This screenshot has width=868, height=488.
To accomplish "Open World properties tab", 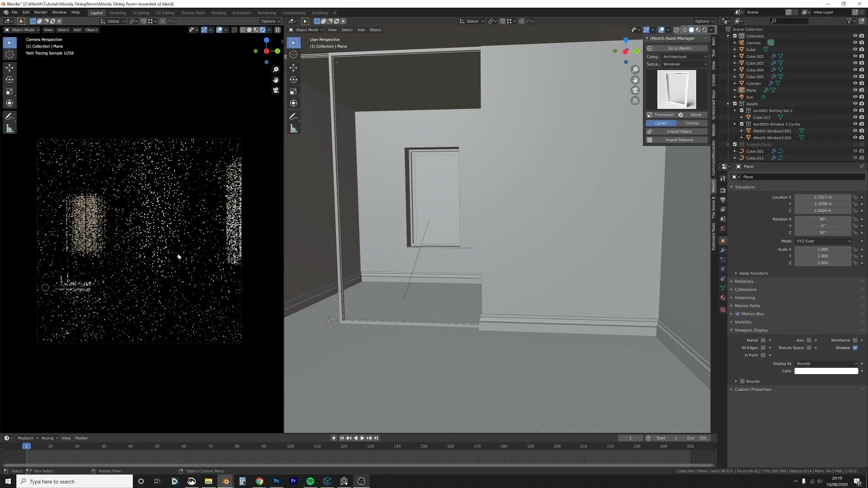I will pyautogui.click(x=723, y=228).
